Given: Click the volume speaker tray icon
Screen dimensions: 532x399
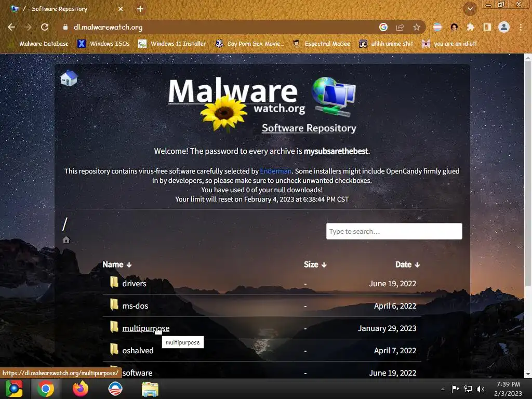Looking at the screenshot, I should [x=481, y=389].
